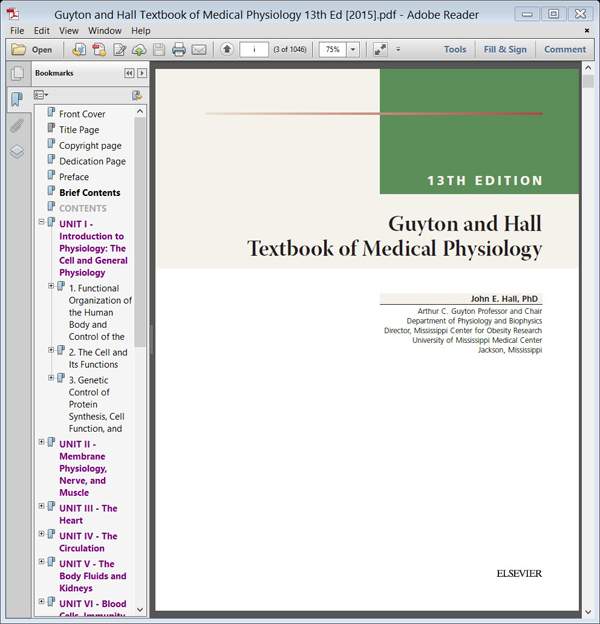This screenshot has height=624, width=600.
Task: Expand UNIT III The Heart bookmark
Action: click(x=41, y=506)
